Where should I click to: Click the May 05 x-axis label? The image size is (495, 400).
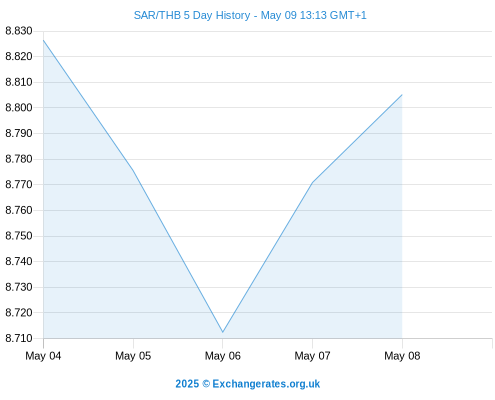coord(133,356)
